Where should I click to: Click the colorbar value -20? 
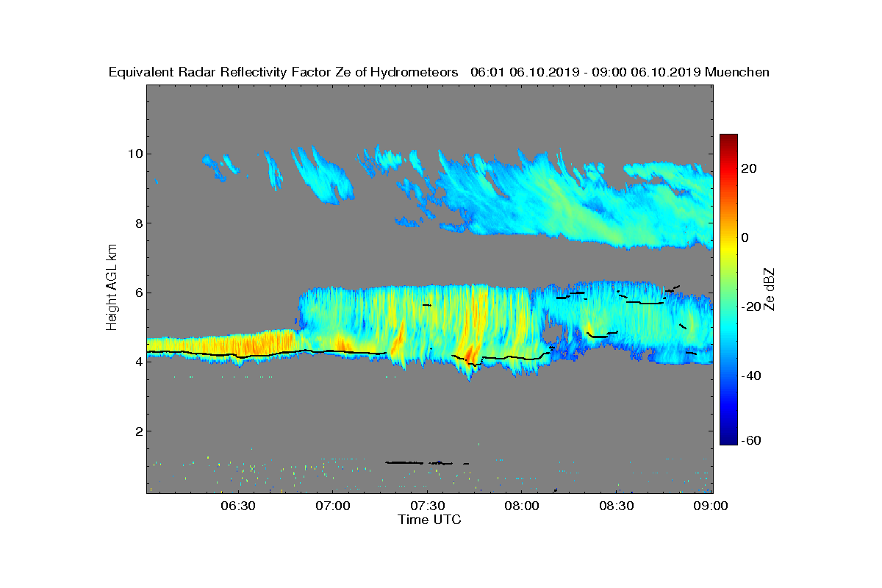(749, 306)
